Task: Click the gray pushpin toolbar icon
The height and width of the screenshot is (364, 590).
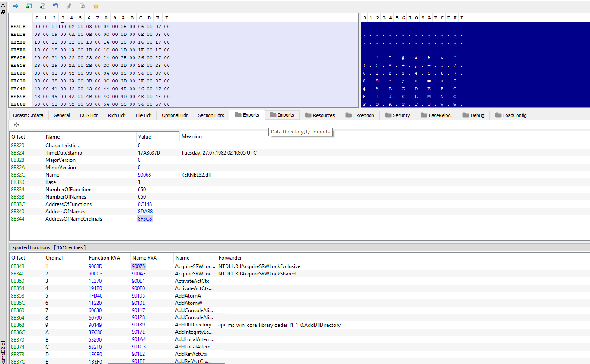Action: (x=69, y=6)
